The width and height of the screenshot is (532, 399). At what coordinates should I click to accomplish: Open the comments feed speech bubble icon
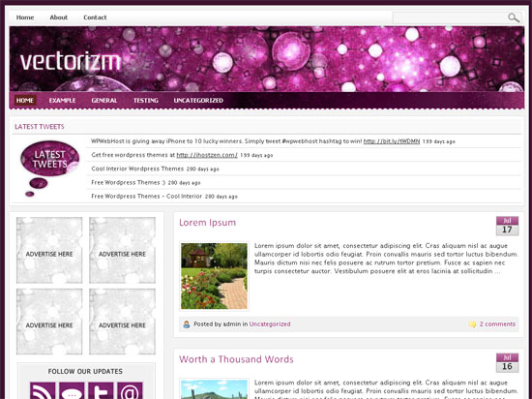tap(72, 390)
